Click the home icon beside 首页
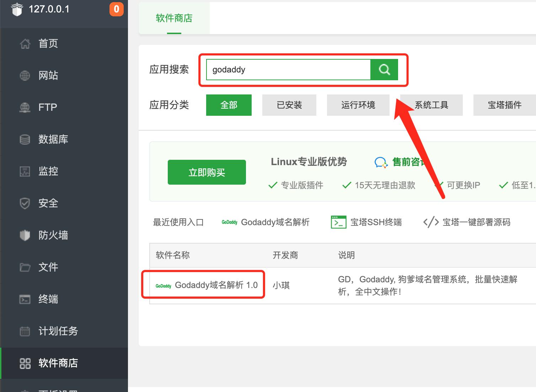Screen dimensions: 536x392 pos(25,44)
